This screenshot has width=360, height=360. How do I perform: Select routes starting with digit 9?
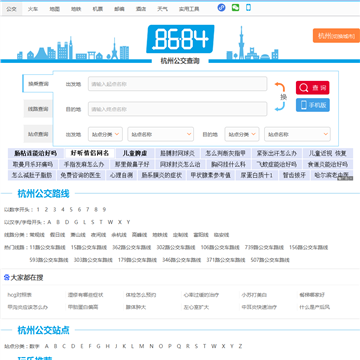[104, 209]
